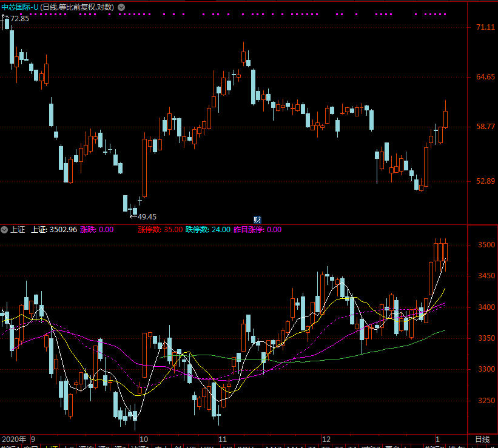
Task: Click the 3350 index axis value
Action: 486,338
